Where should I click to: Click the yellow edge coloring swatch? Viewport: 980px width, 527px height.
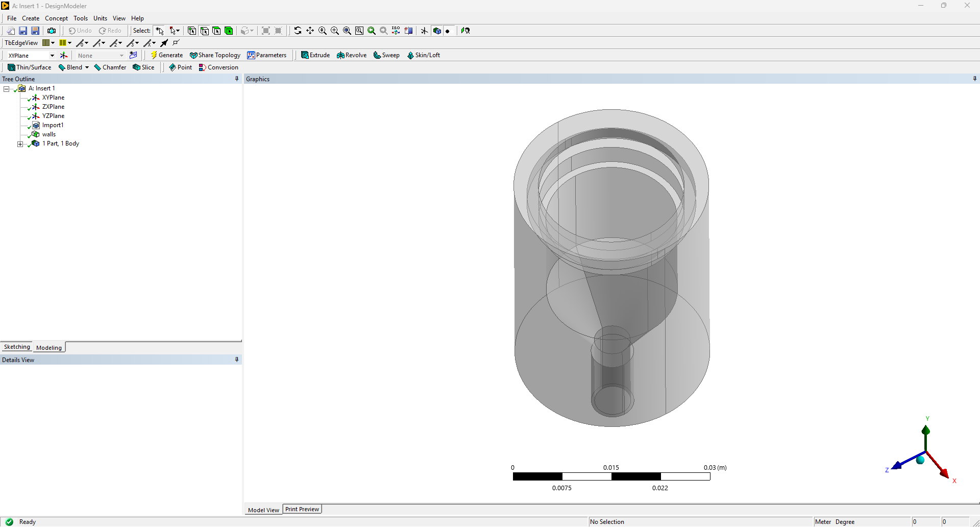coord(63,43)
